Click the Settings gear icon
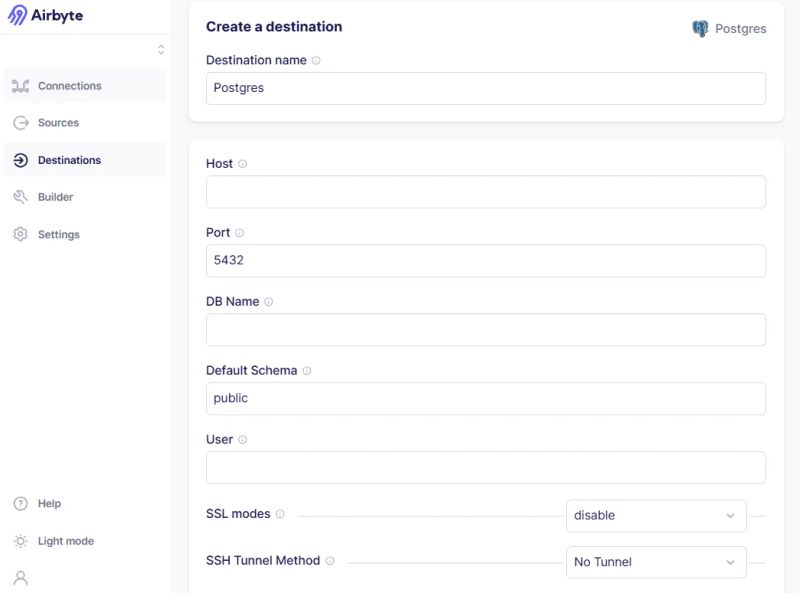Viewport: 800px width, 593px height. [20, 234]
